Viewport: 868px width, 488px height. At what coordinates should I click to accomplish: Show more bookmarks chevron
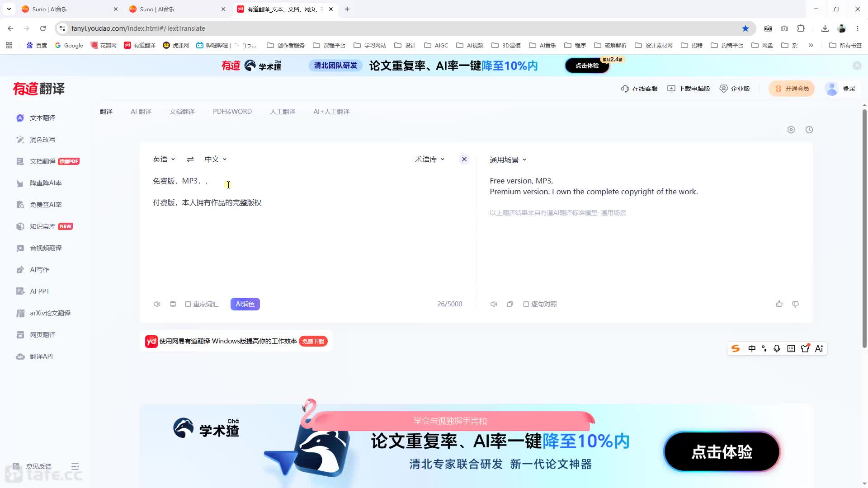tap(811, 45)
